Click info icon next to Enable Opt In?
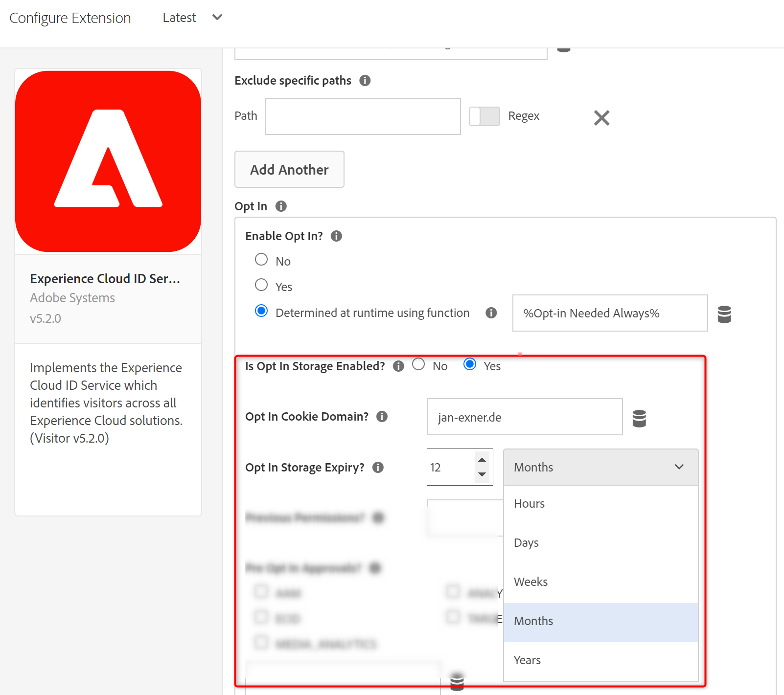 [336, 236]
